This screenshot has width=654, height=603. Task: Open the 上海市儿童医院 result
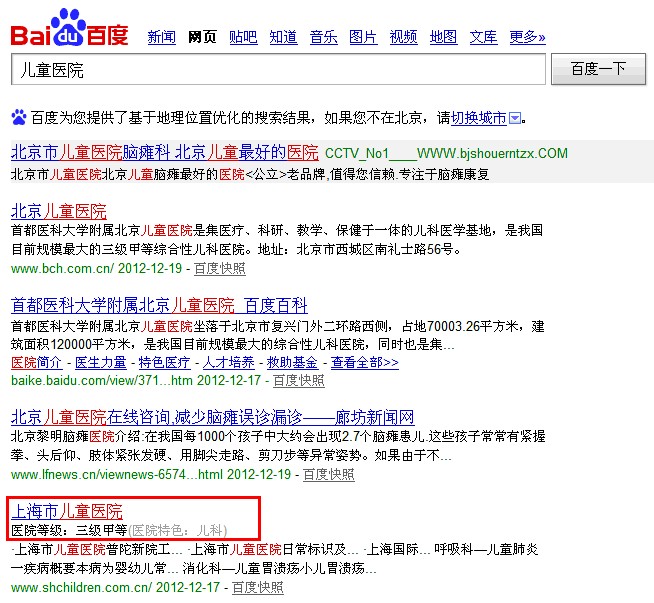click(x=66, y=511)
